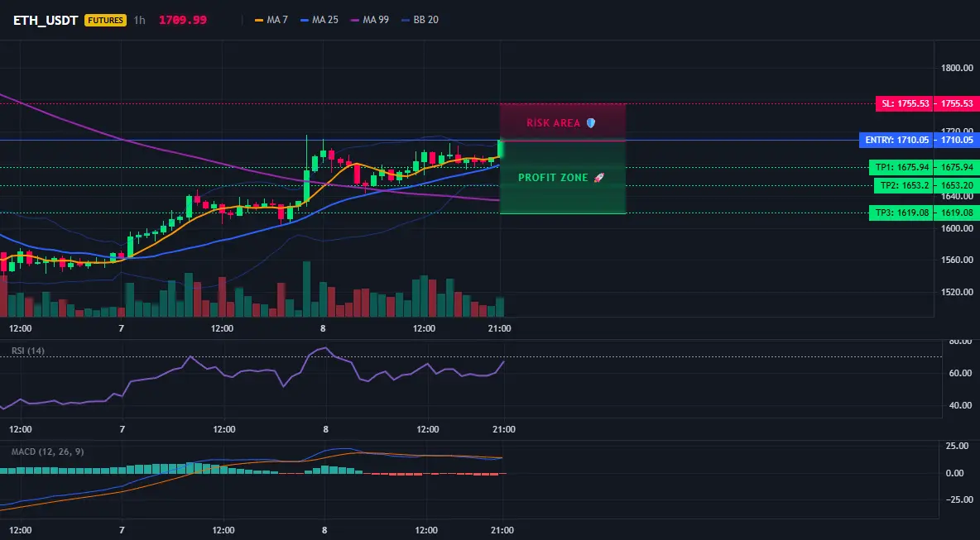Click the SL: 1755.53 stop loss label
The height and width of the screenshot is (540, 980).
905,103
